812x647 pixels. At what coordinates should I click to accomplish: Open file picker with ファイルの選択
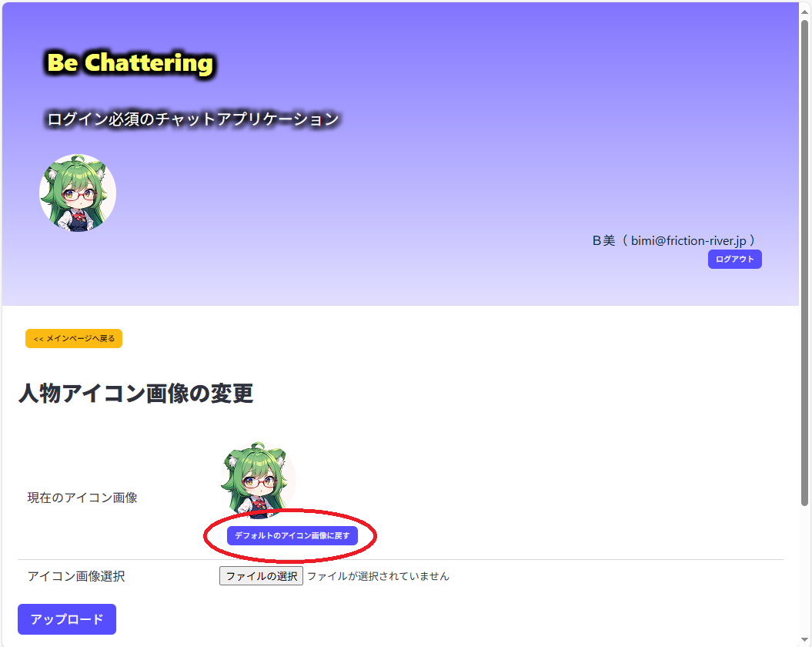pyautogui.click(x=261, y=576)
